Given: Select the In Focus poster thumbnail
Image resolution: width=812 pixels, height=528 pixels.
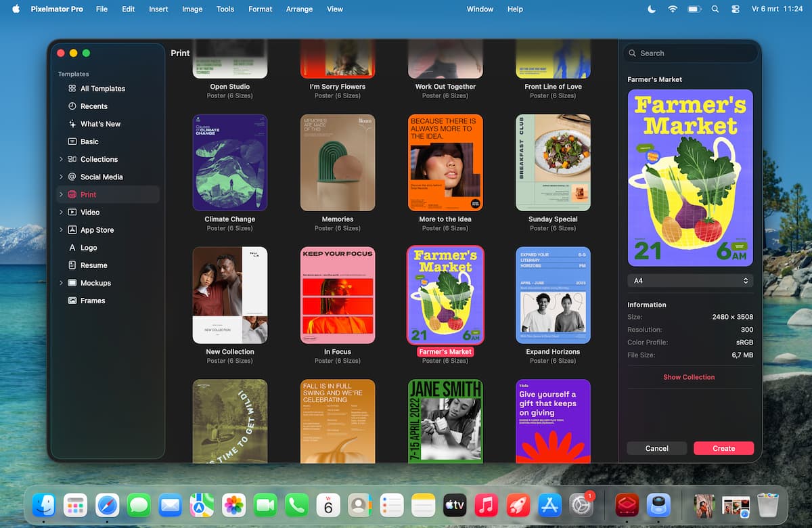Looking at the screenshot, I should 338,295.
